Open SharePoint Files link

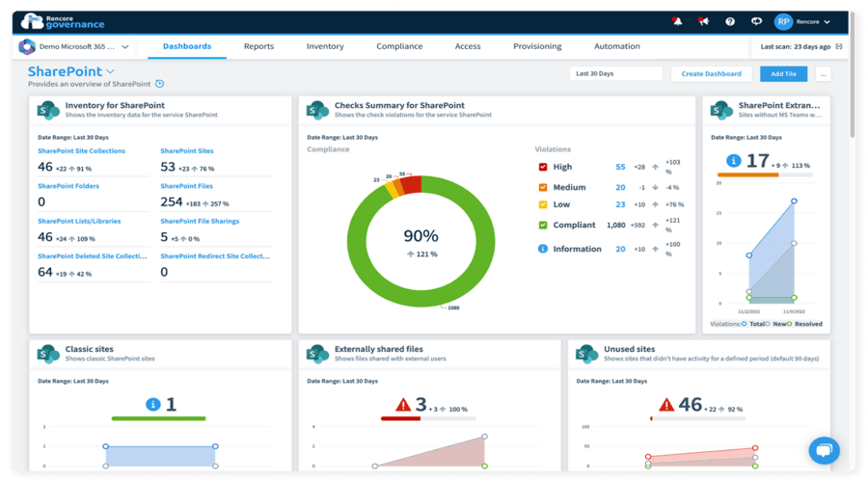[186, 186]
